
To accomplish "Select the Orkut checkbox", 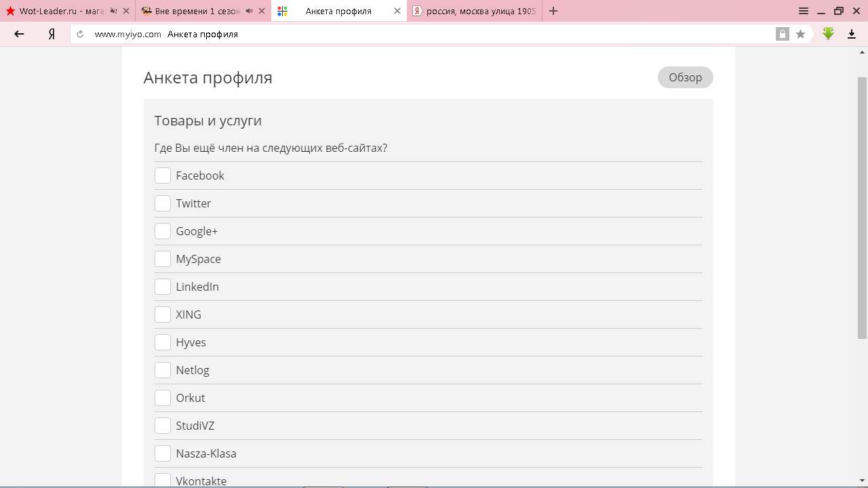I will 163,398.
